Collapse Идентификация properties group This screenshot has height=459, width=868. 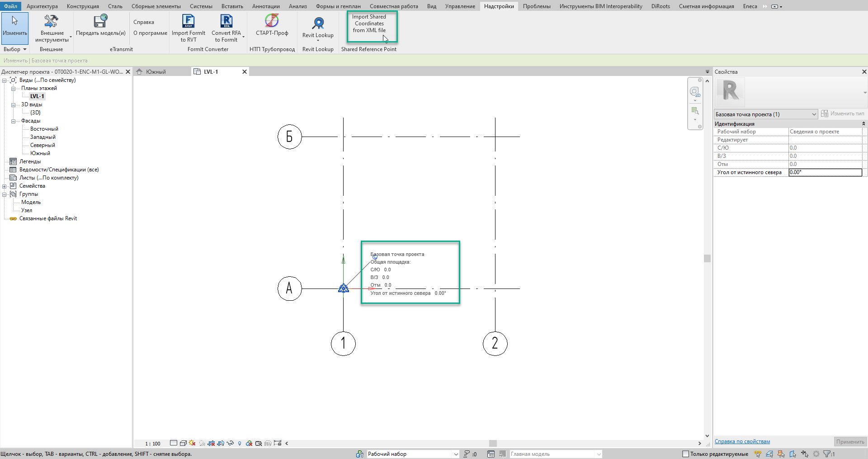(863, 124)
